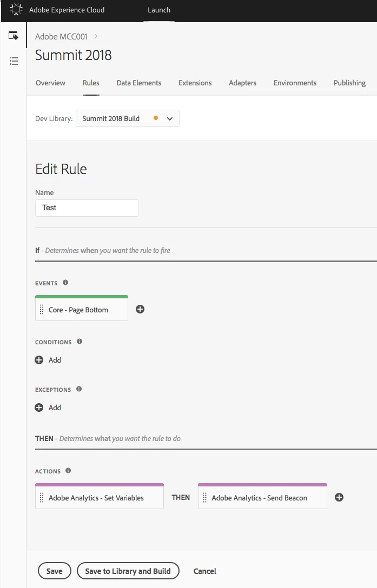
Task: Go to the Overview tab
Action: point(50,83)
